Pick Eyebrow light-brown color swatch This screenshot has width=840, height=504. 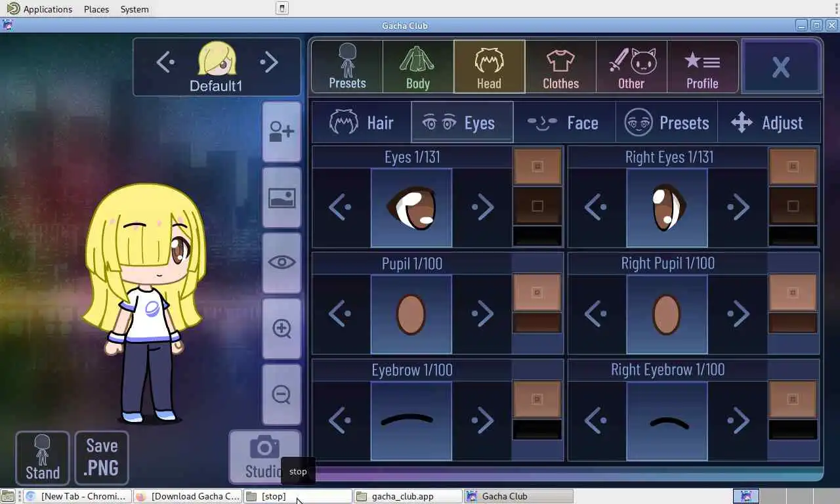pyautogui.click(x=537, y=399)
